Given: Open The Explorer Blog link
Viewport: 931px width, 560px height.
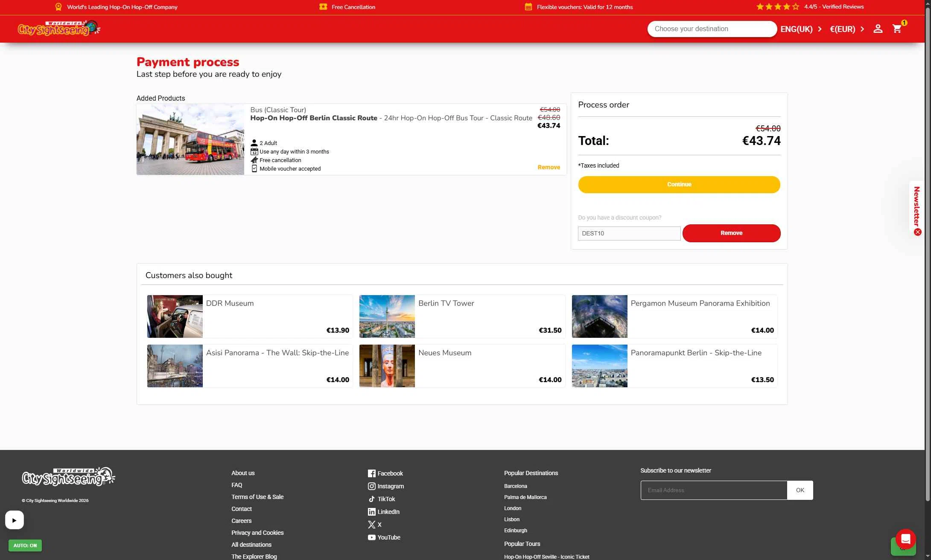Looking at the screenshot, I should pyautogui.click(x=254, y=557).
